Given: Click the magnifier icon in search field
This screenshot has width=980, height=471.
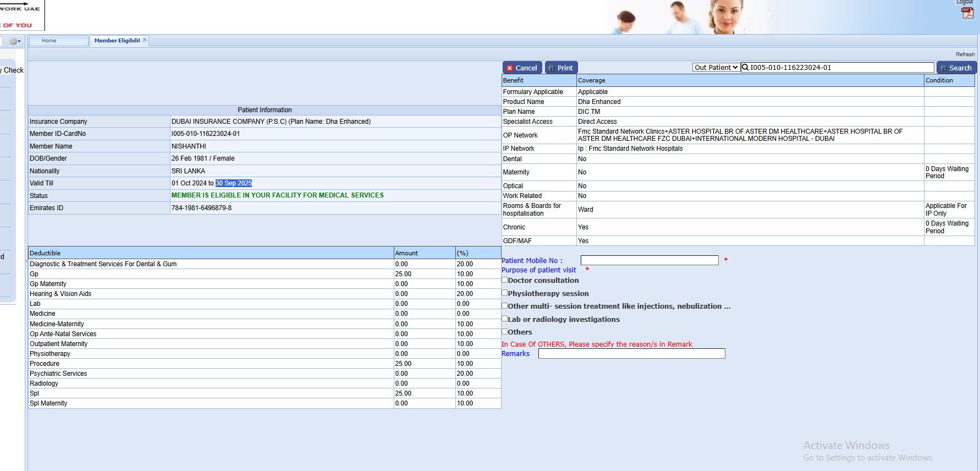Looking at the screenshot, I should [x=745, y=68].
